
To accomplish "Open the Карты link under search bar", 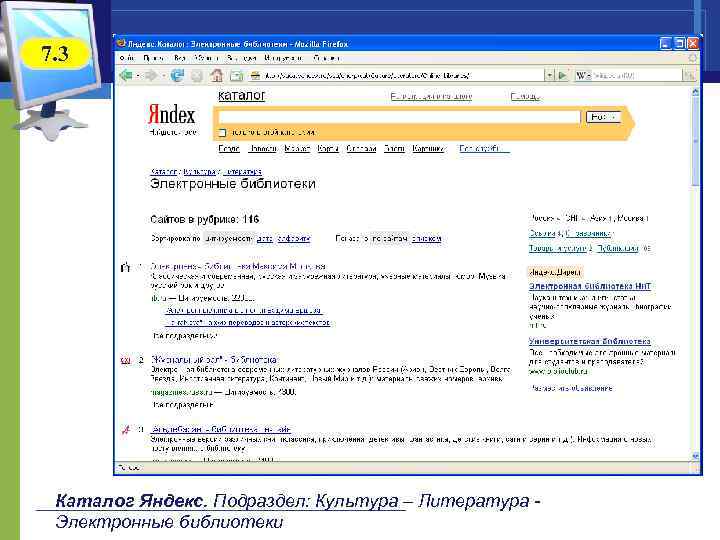I will [328, 149].
